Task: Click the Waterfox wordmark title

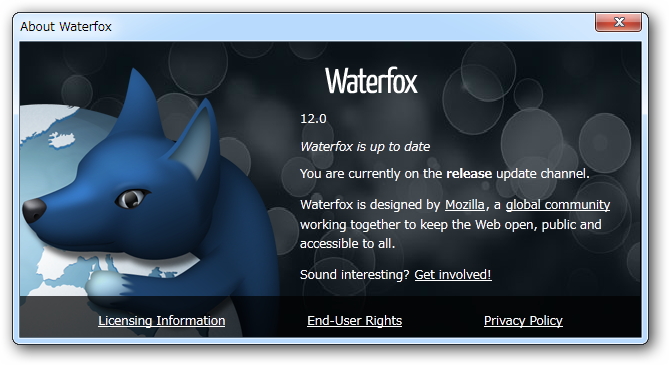Action: pos(371,81)
